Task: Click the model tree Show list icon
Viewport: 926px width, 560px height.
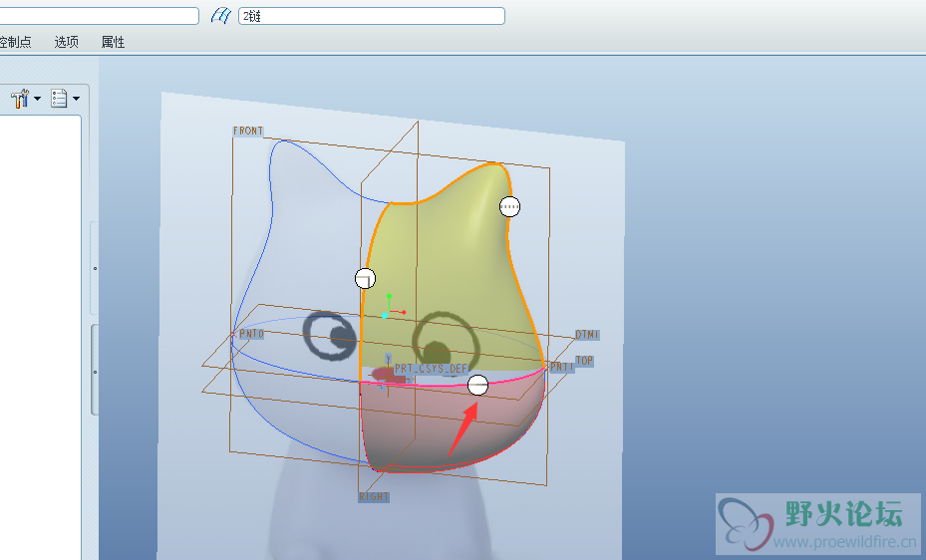Action: [x=59, y=98]
